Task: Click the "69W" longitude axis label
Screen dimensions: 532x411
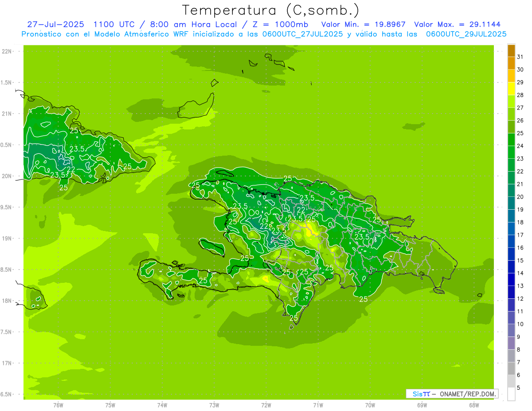Action: [422, 405]
